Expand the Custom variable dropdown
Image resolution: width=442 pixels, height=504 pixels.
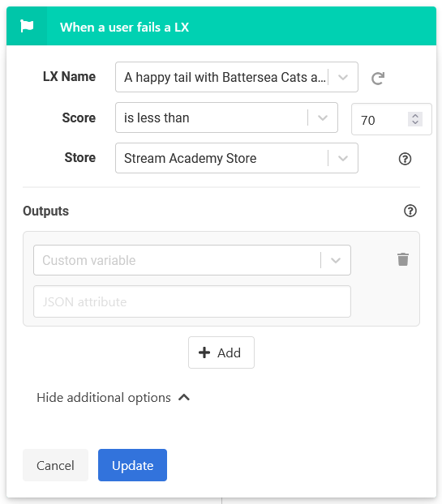coord(336,260)
